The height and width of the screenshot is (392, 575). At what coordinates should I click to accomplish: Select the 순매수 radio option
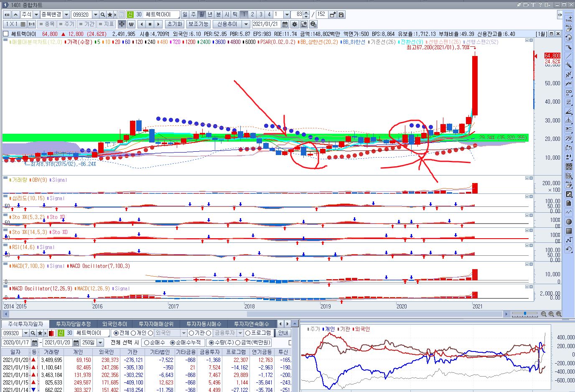point(147,343)
